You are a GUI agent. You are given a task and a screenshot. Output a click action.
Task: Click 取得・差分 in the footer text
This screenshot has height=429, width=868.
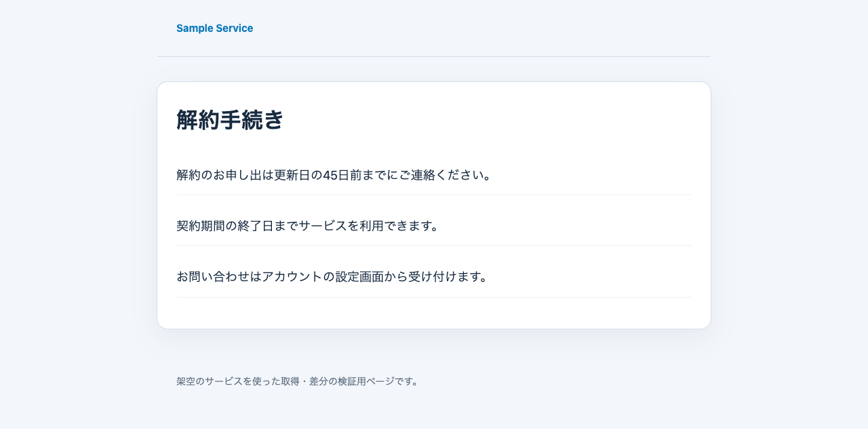point(303,382)
